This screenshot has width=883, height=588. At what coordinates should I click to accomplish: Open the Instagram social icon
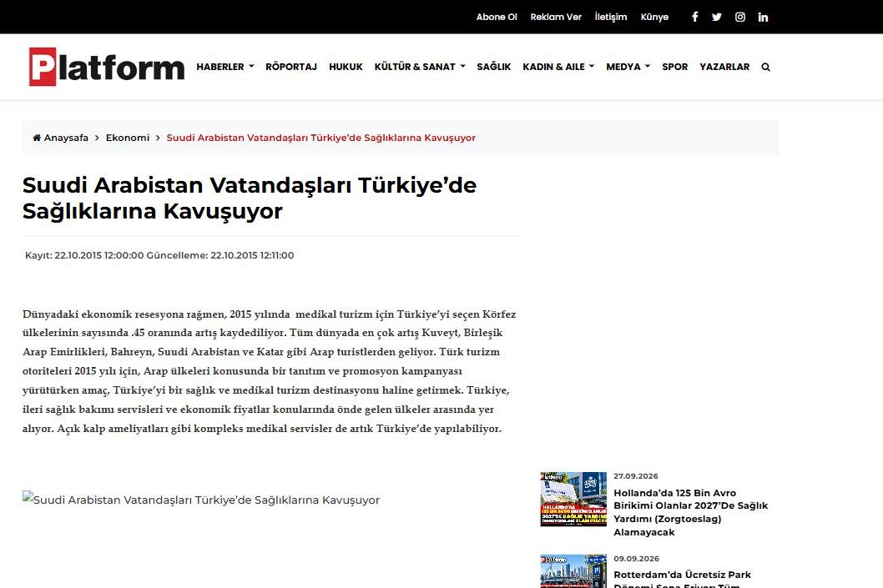[740, 17]
